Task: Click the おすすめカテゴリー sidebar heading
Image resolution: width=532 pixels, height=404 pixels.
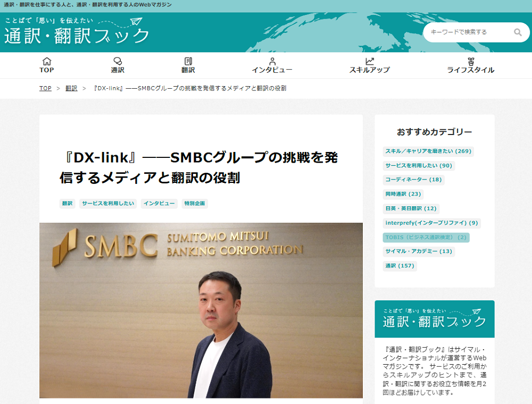Action: (x=435, y=132)
